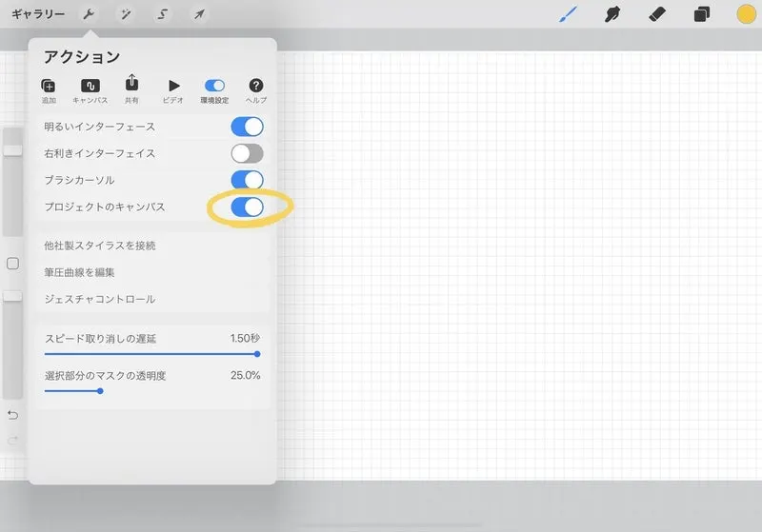Click the 1.50秒 delay value
This screenshot has width=762, height=532.
tap(245, 338)
